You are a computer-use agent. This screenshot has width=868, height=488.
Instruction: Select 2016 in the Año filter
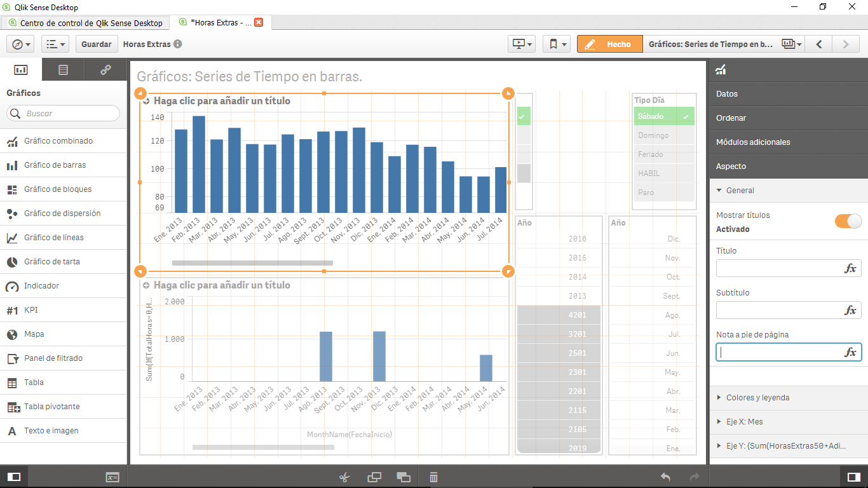pyautogui.click(x=559, y=239)
